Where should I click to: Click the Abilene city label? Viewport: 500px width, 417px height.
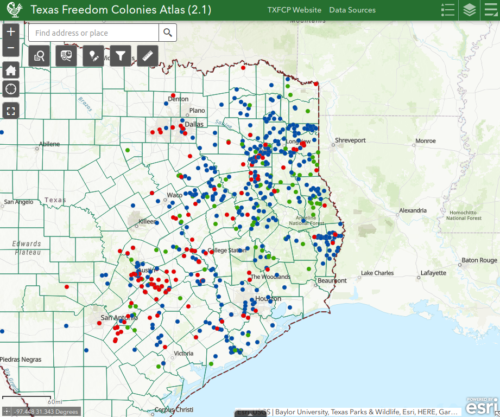click(x=49, y=144)
